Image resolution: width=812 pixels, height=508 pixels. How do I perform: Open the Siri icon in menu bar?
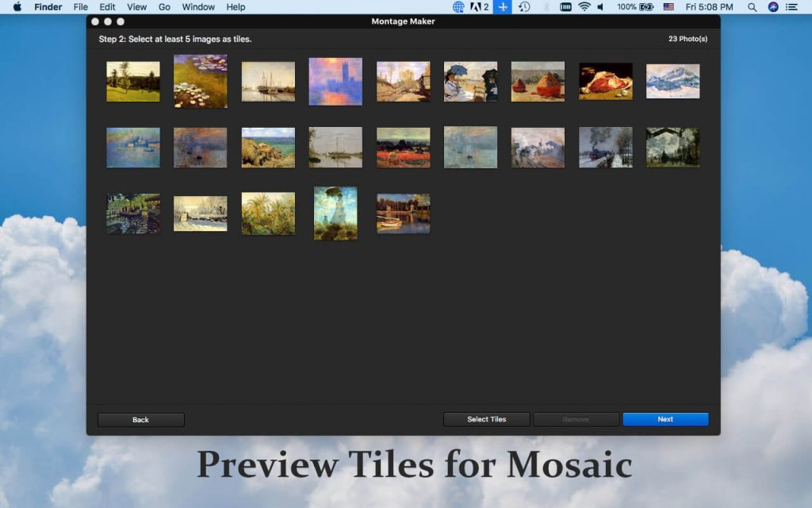pos(773,7)
